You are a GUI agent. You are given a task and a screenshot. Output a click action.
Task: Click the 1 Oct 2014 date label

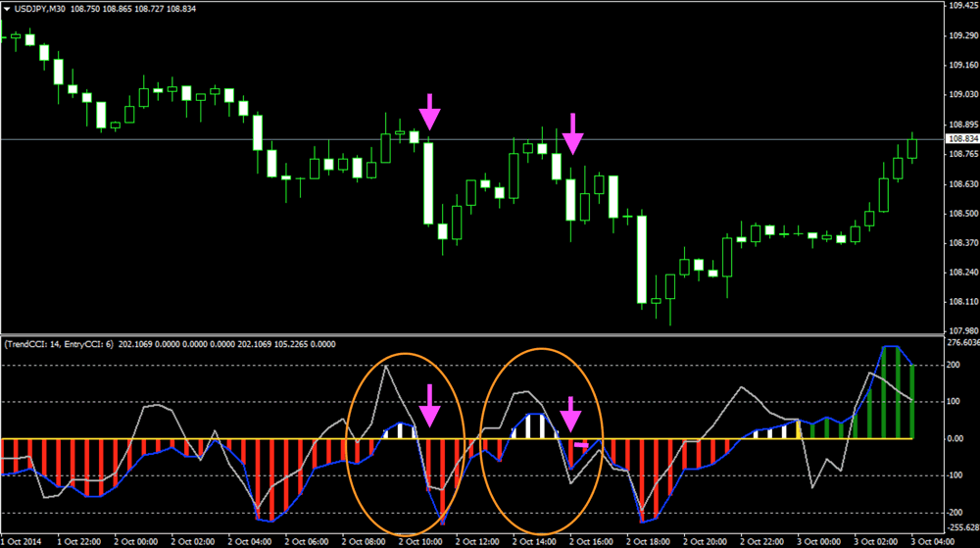(22, 542)
